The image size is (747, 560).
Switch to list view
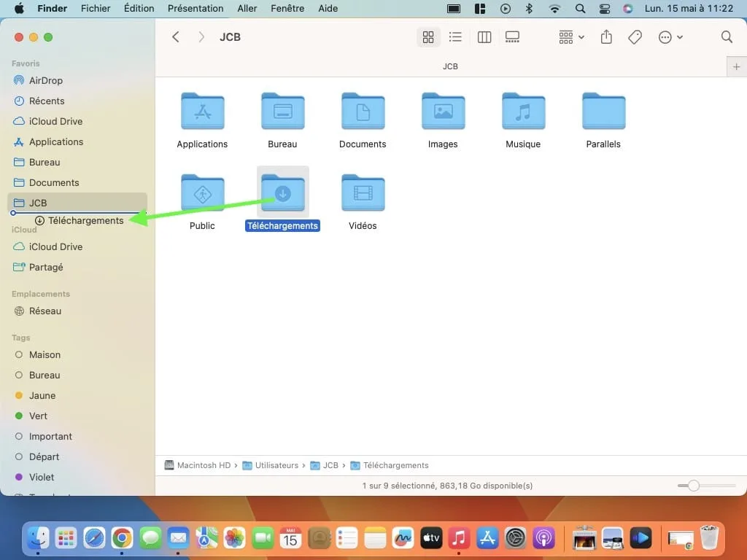(x=455, y=37)
